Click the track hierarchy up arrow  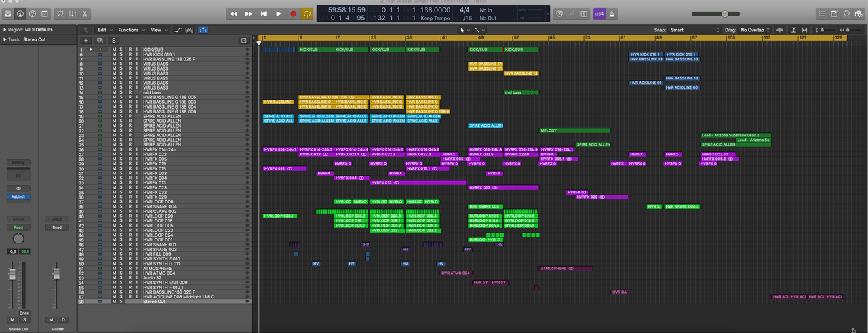click(85, 30)
